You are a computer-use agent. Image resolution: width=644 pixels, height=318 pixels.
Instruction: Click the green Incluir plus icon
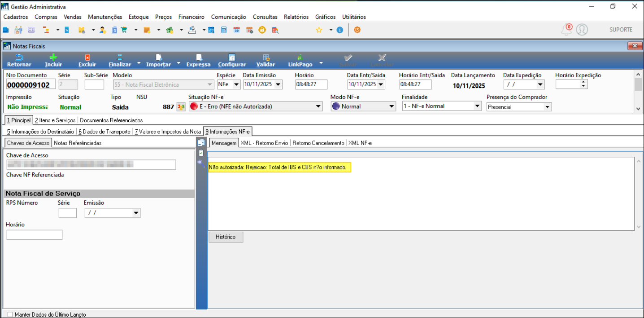53,57
